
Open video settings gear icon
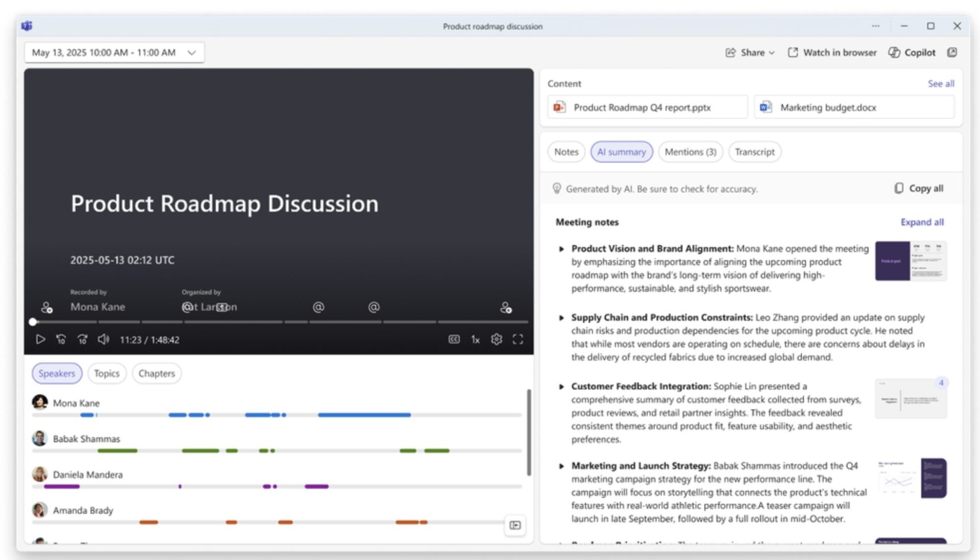[496, 339]
